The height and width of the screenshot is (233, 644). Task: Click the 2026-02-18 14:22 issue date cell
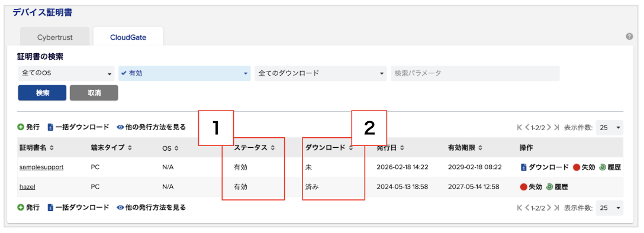point(402,167)
